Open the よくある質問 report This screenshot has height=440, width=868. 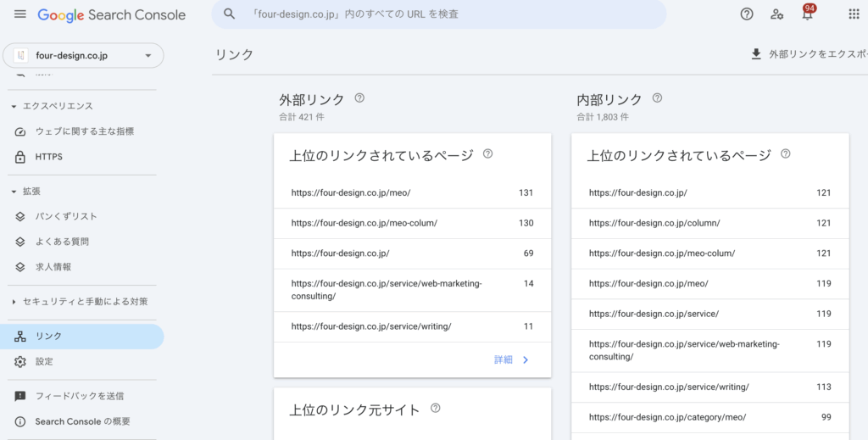pyautogui.click(x=82, y=242)
